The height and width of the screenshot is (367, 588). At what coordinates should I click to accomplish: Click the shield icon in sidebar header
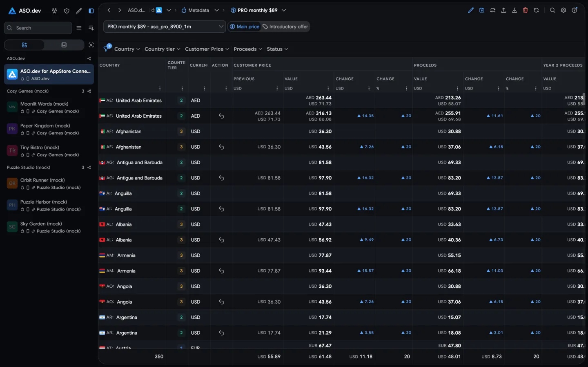click(67, 11)
